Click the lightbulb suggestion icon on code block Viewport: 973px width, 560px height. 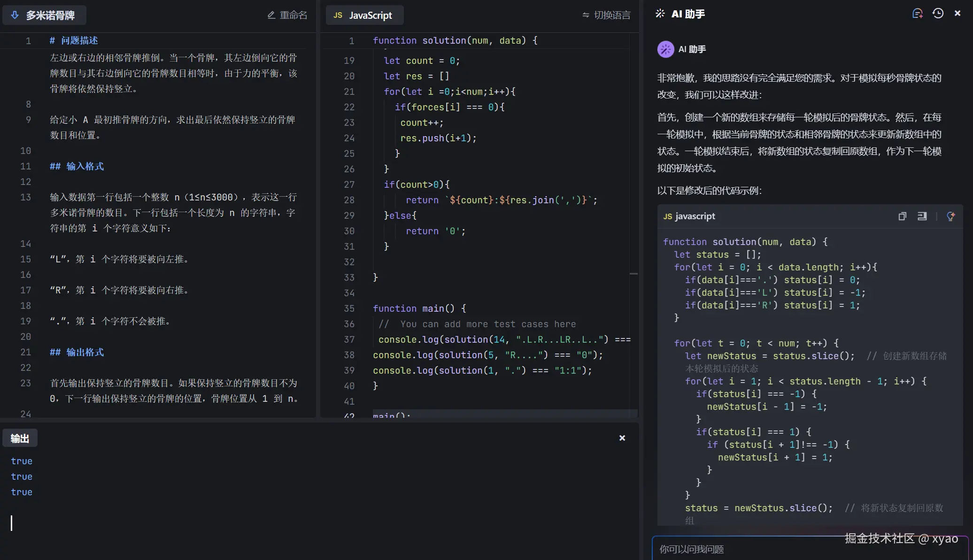coord(951,216)
